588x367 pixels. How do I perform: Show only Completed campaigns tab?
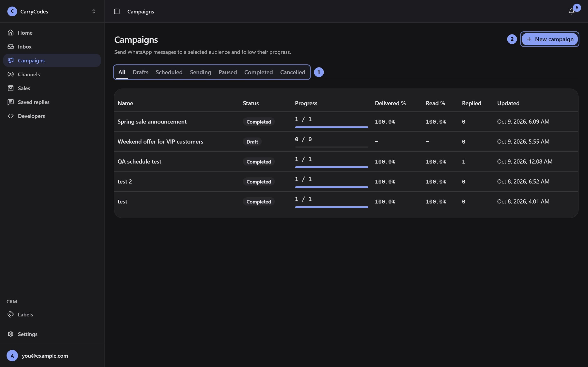(258, 72)
